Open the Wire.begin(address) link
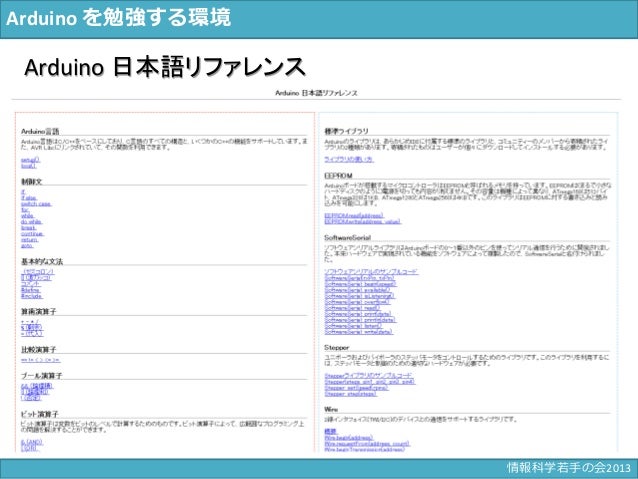The image size is (638, 479). (x=348, y=438)
